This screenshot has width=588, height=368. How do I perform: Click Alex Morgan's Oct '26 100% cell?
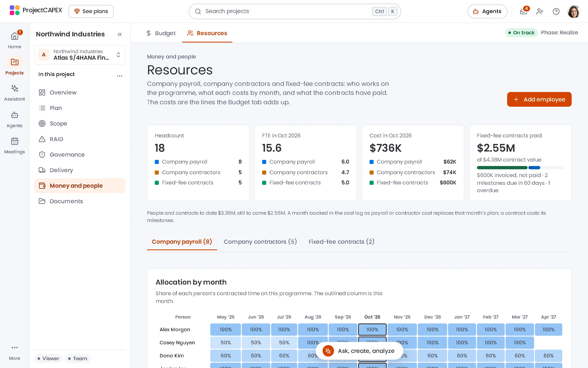[372, 330]
